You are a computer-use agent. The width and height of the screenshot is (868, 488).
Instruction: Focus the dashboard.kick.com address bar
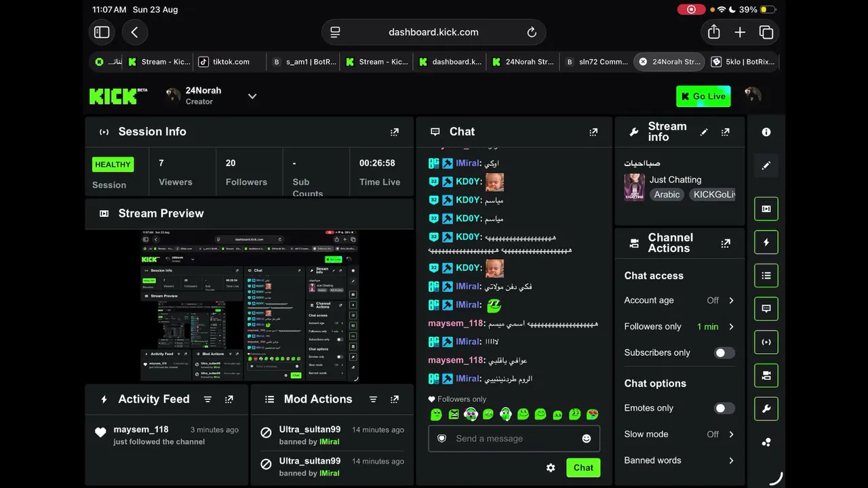coord(433,32)
